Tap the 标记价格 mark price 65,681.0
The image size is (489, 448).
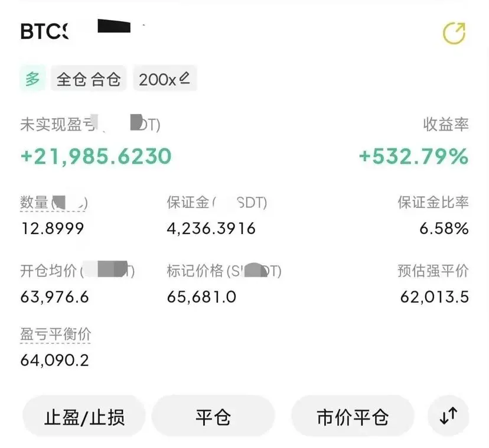tap(201, 297)
